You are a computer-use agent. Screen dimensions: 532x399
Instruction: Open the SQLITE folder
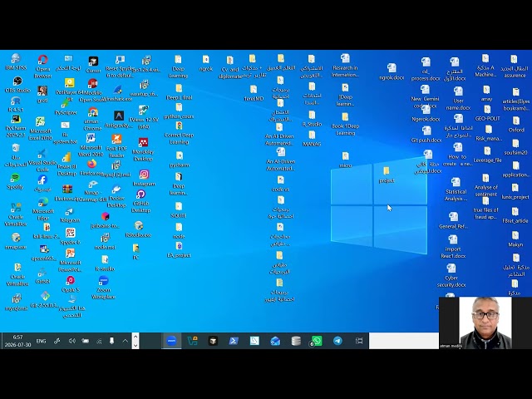tap(179, 210)
